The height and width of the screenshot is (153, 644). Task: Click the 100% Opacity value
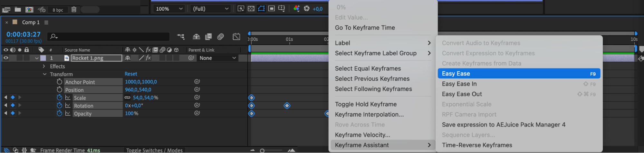pos(131,113)
